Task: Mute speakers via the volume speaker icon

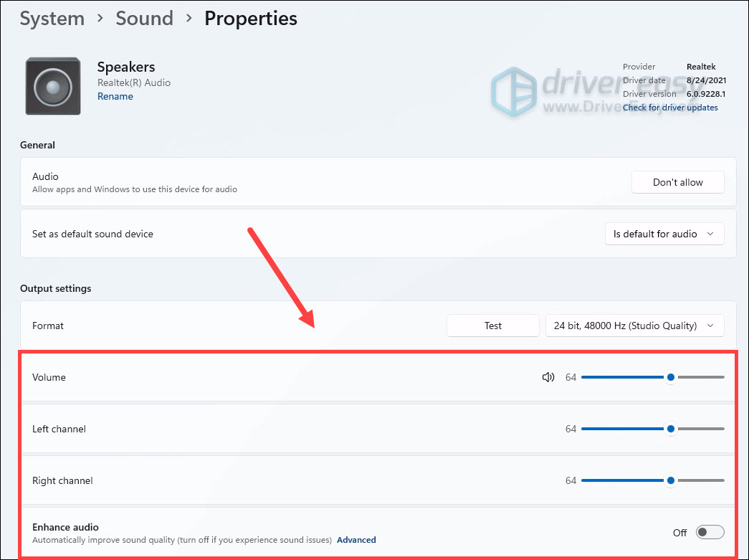Action: click(548, 377)
